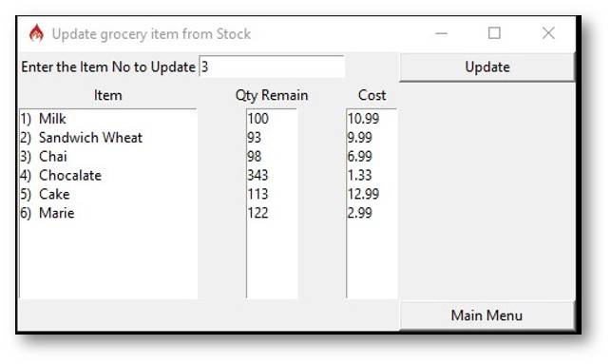Focus the Item No to Update field

tap(272, 67)
